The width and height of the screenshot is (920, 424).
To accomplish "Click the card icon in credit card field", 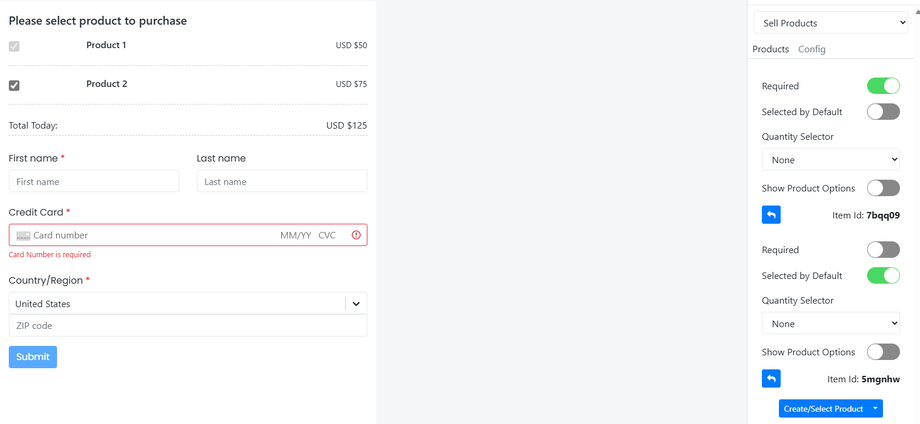I will 23,235.
